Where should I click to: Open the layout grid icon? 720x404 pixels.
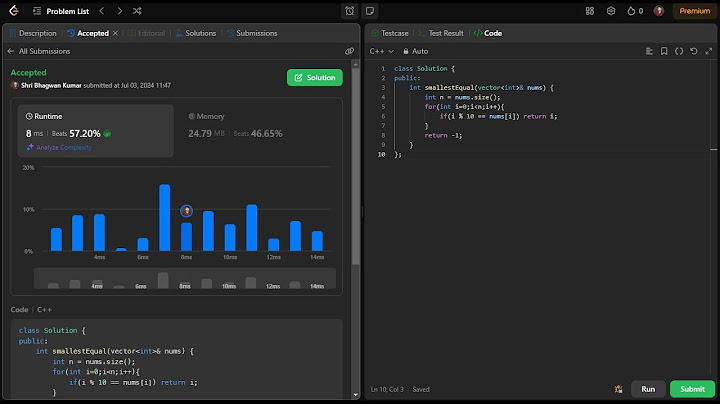click(x=590, y=11)
